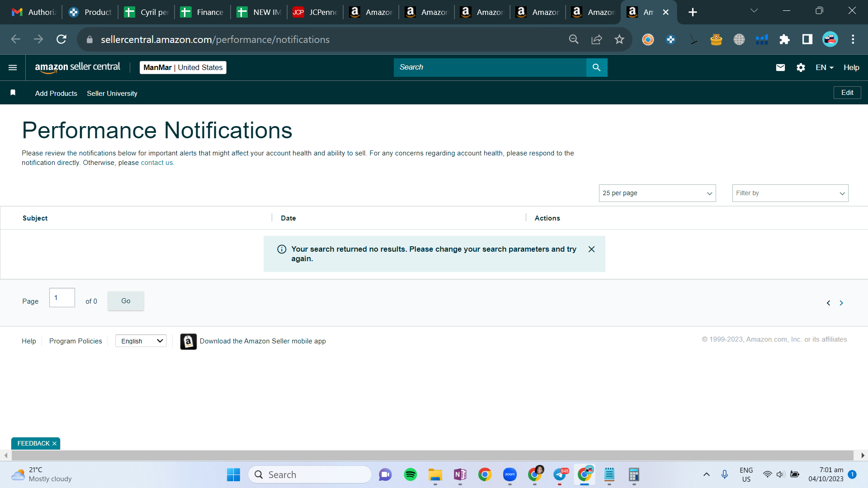Open the messages envelope icon
868x488 pixels.
pos(780,67)
